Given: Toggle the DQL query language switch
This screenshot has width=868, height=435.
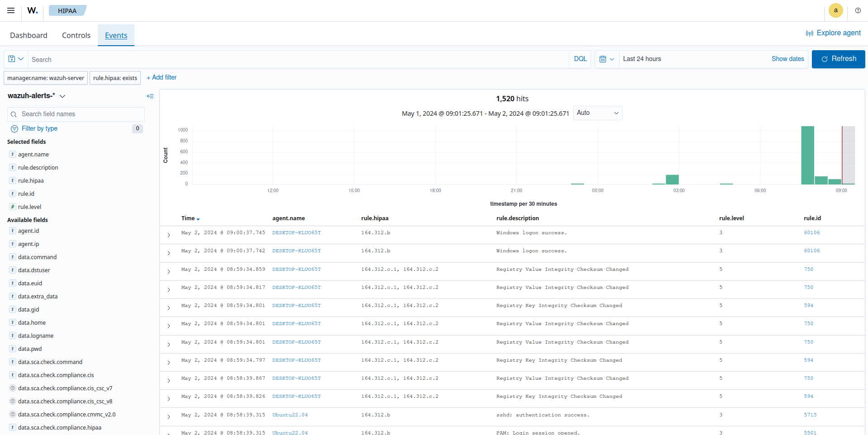Looking at the screenshot, I should click(x=580, y=59).
